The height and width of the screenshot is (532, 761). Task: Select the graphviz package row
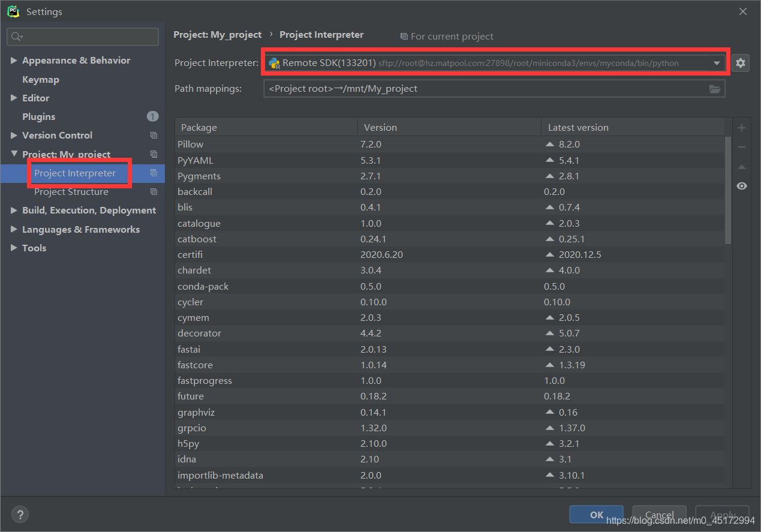point(449,413)
